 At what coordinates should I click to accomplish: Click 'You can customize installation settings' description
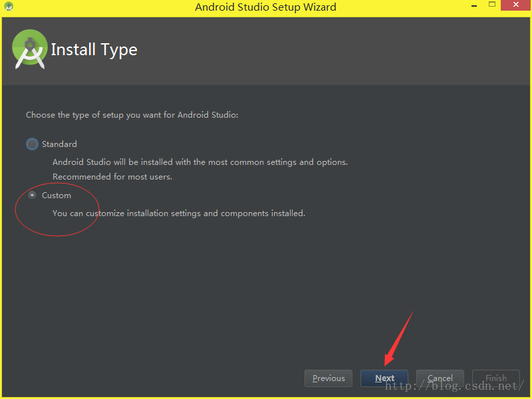point(179,213)
